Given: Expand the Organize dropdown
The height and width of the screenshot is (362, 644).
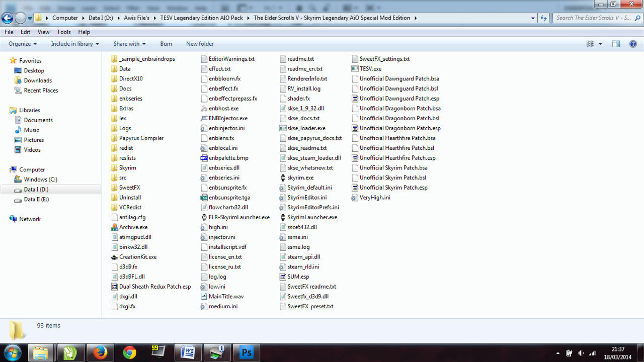Looking at the screenshot, I should coord(23,44).
